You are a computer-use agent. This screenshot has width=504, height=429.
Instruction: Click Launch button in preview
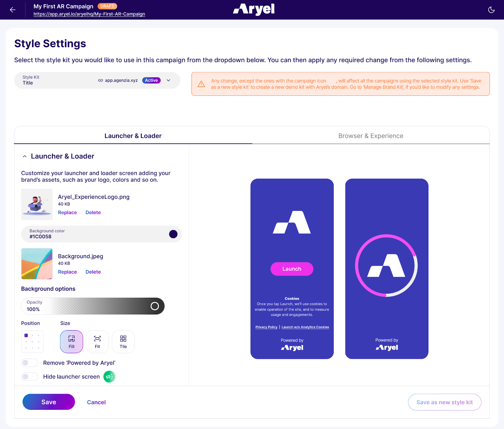click(292, 269)
